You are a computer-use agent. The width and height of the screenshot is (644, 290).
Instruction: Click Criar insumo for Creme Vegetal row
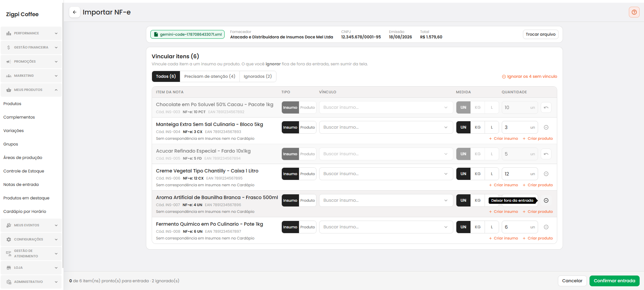click(x=503, y=185)
